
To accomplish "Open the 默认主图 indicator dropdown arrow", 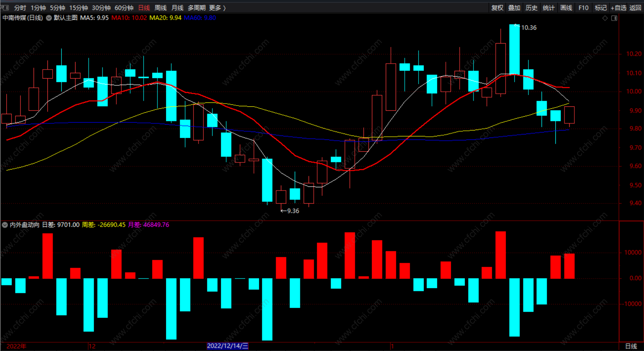I will pos(49,18).
